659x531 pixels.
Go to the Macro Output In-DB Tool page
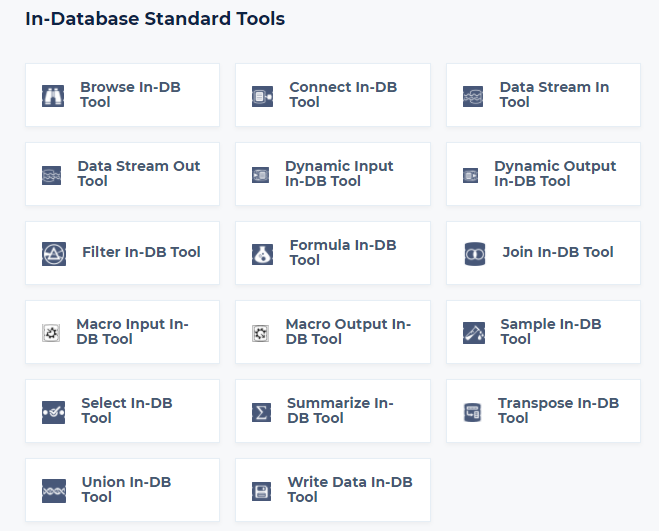coord(348,332)
